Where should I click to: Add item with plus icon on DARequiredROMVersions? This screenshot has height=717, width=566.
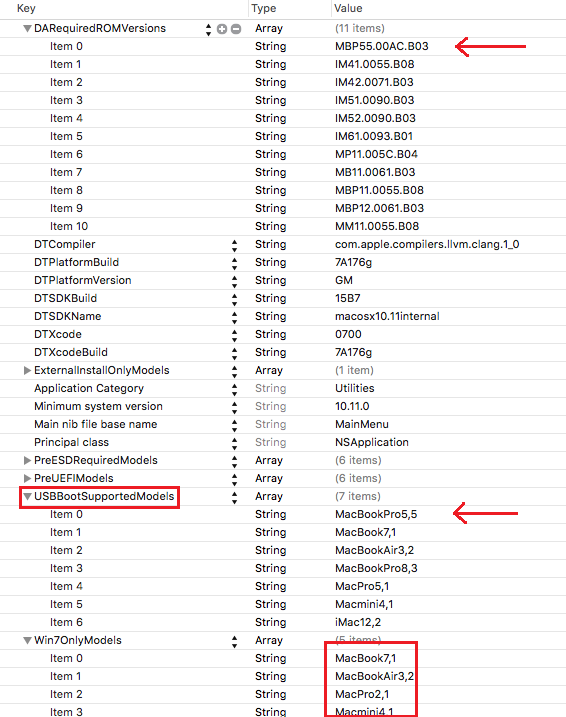(x=222, y=29)
